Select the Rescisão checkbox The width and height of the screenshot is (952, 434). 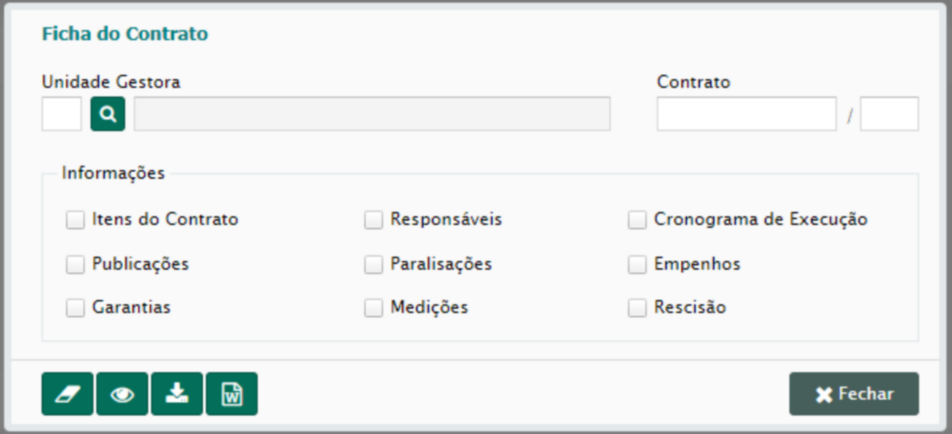click(637, 308)
